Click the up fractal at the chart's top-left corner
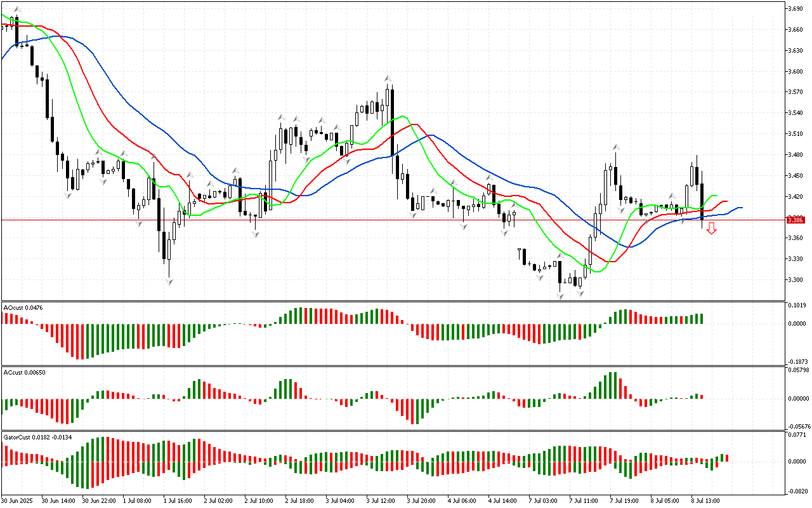Screen dimensions: 812x508 tap(17, 10)
